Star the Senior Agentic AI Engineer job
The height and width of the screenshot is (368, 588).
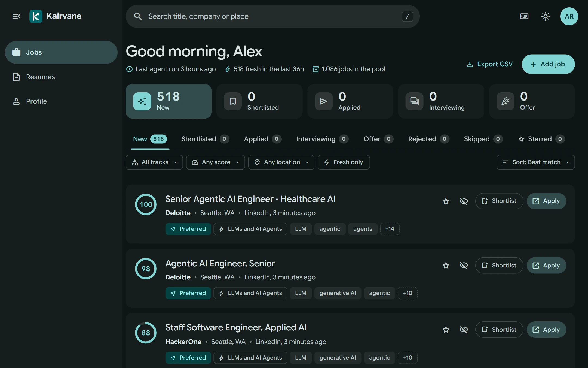[446, 201]
